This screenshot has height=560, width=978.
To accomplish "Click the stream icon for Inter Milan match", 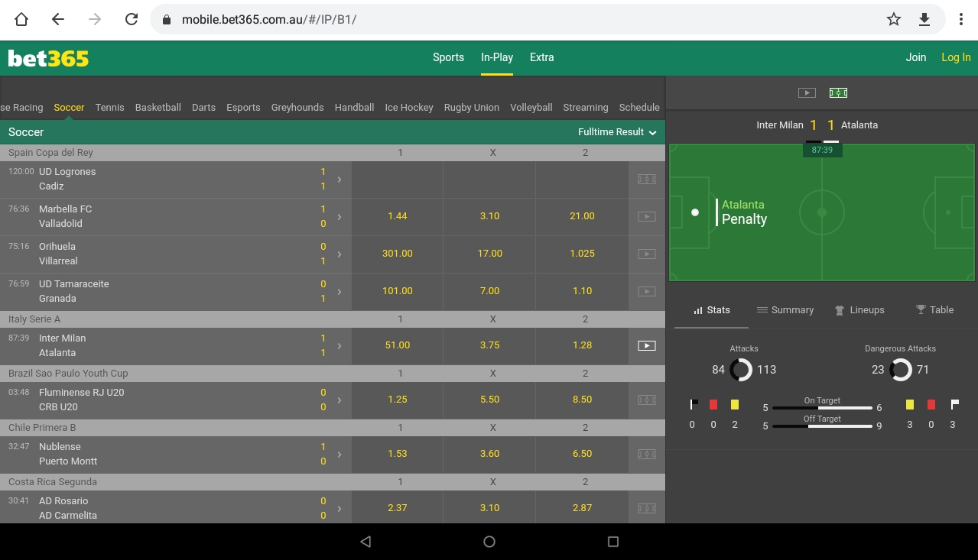I will pyautogui.click(x=647, y=346).
